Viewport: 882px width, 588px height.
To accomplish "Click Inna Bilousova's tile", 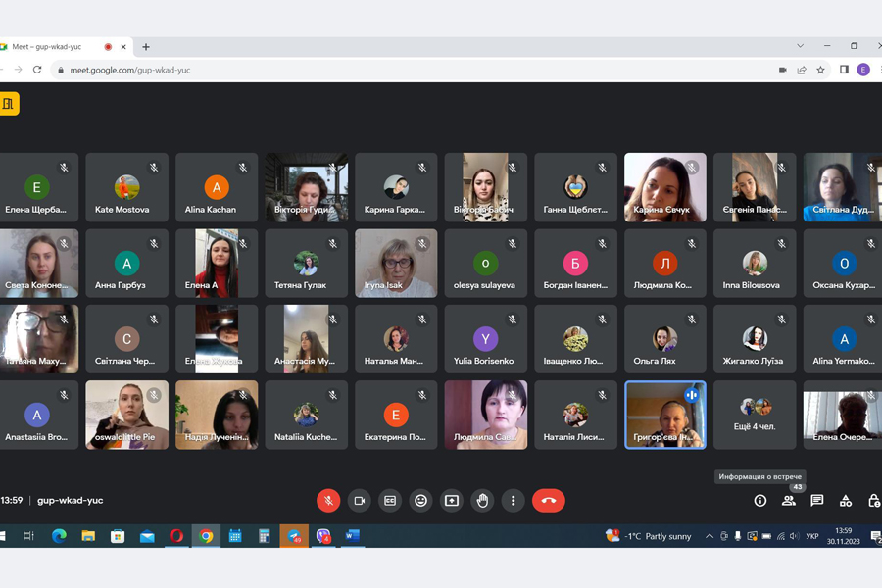I will click(x=755, y=264).
